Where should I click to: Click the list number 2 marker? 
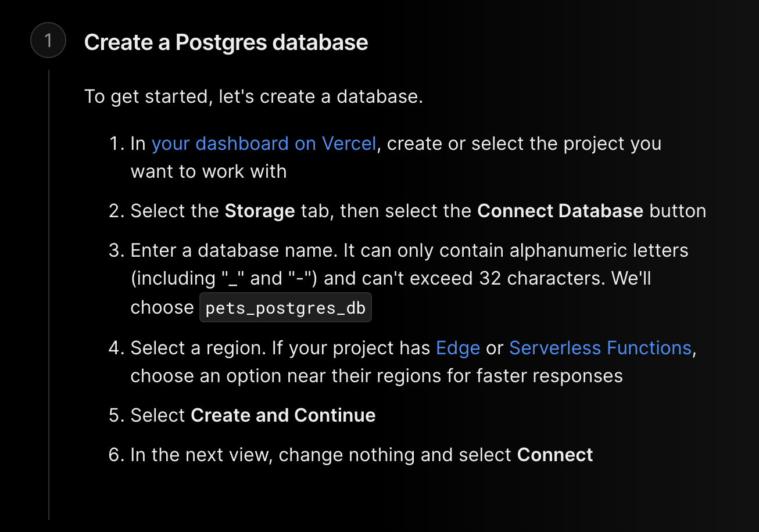tap(117, 211)
